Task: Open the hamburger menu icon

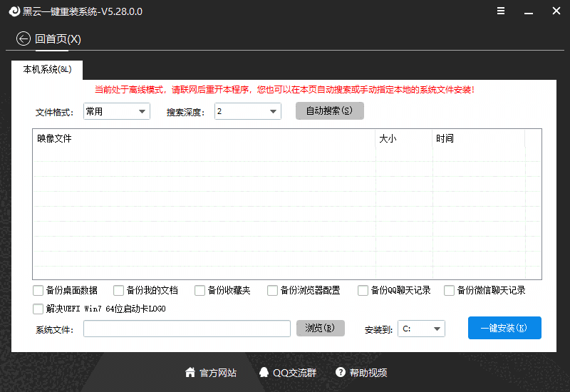Action: click(501, 11)
